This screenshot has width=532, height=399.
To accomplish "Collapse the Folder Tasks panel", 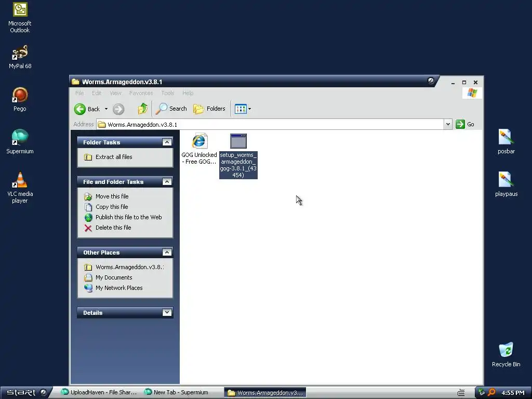I will click(167, 142).
